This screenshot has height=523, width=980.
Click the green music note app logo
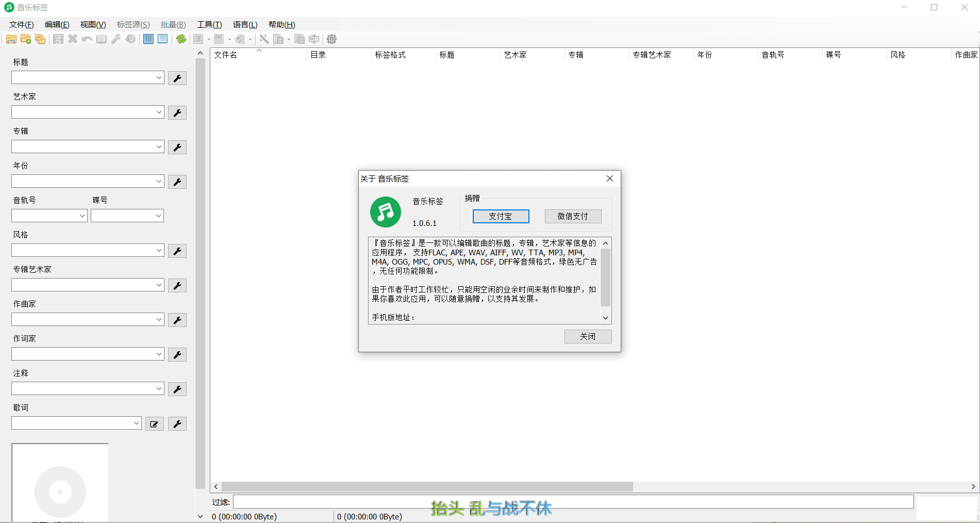386,212
